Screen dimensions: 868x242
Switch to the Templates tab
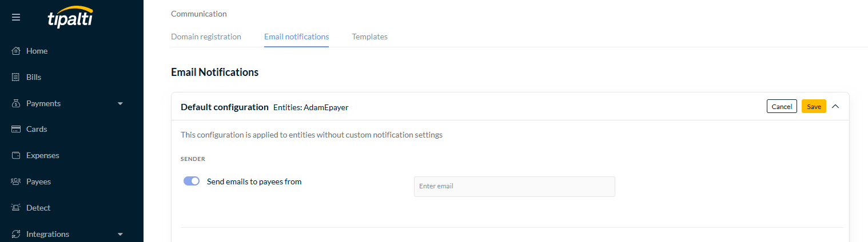point(369,37)
